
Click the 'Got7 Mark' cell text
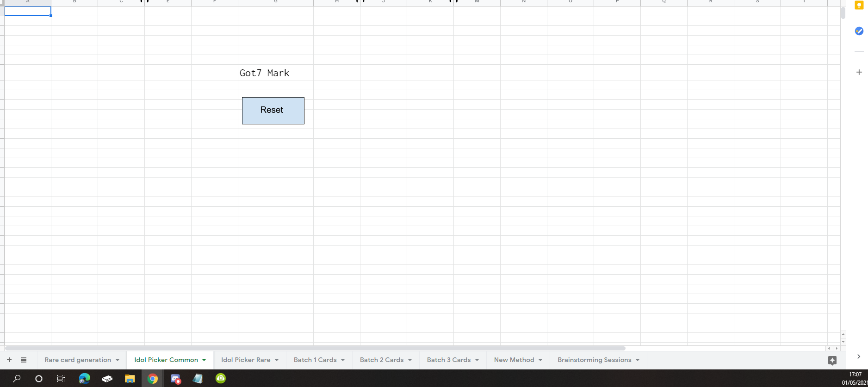click(264, 73)
